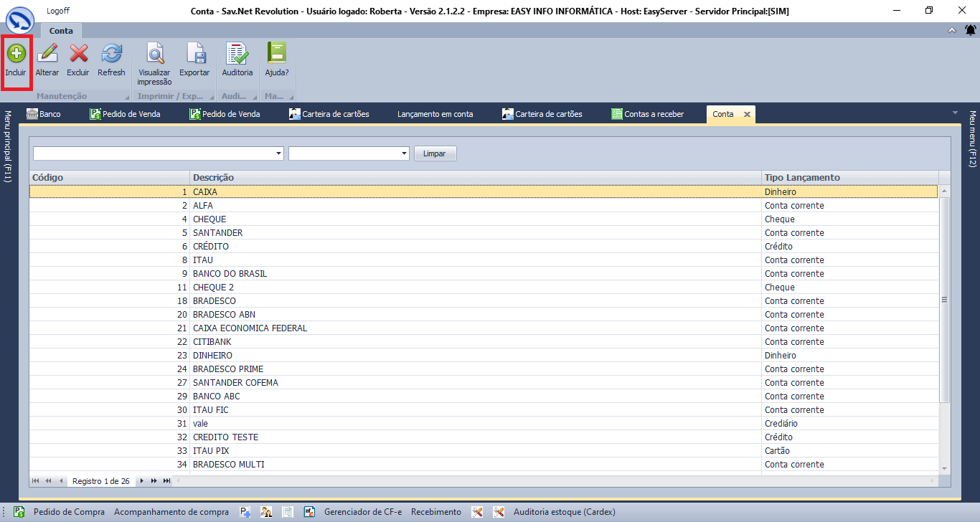This screenshot has height=522, width=980.
Task: Click the status bar icon after Acompanhamento de compra
Action: 245,512
